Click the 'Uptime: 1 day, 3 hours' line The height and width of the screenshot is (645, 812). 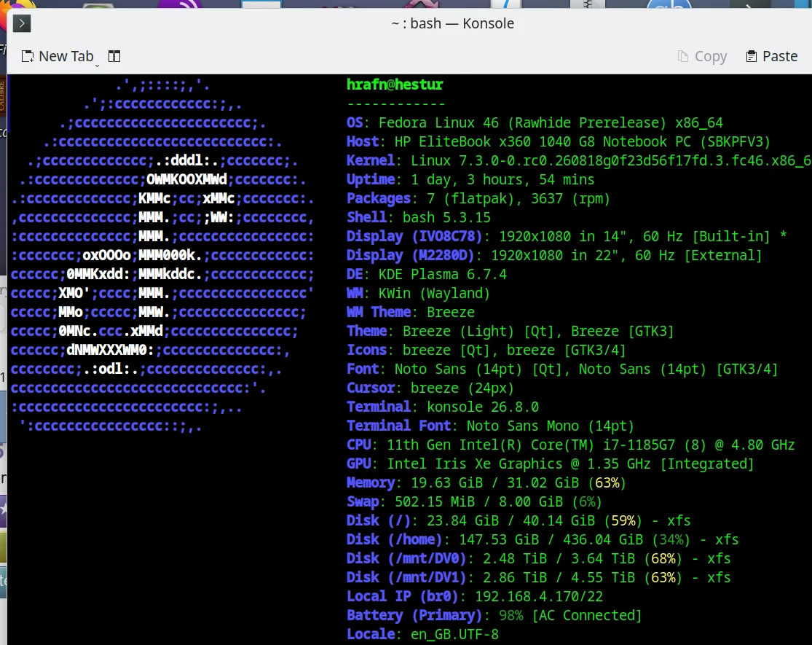470,180
